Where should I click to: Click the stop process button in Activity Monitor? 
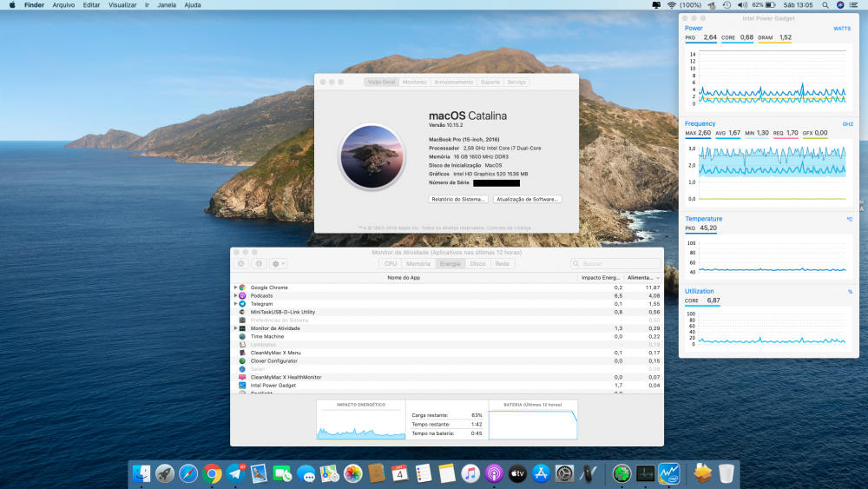(240, 263)
